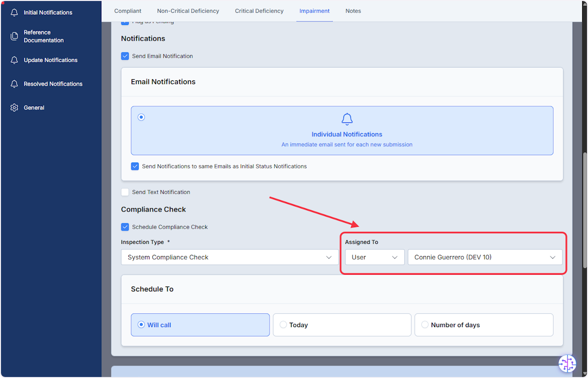Click the Initial Notifications bell icon
588x378 pixels.
14,12
